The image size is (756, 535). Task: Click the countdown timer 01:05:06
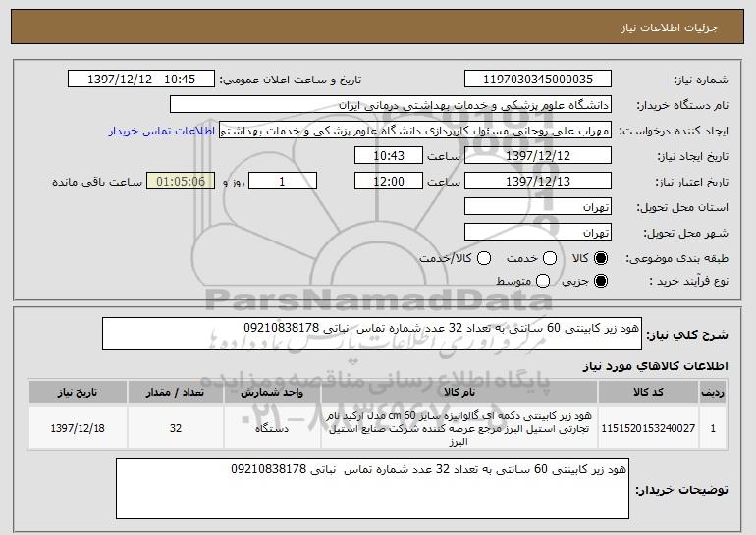click(x=181, y=182)
